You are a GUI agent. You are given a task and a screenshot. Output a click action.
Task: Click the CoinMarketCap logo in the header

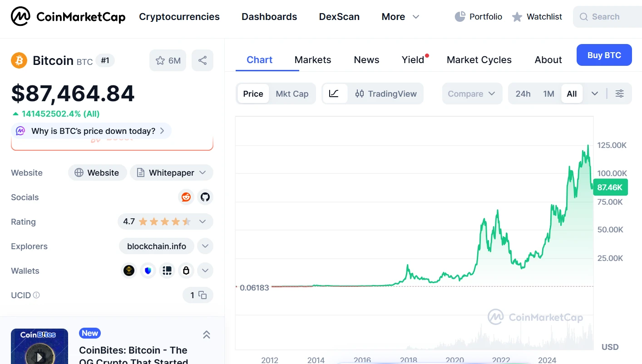click(67, 16)
